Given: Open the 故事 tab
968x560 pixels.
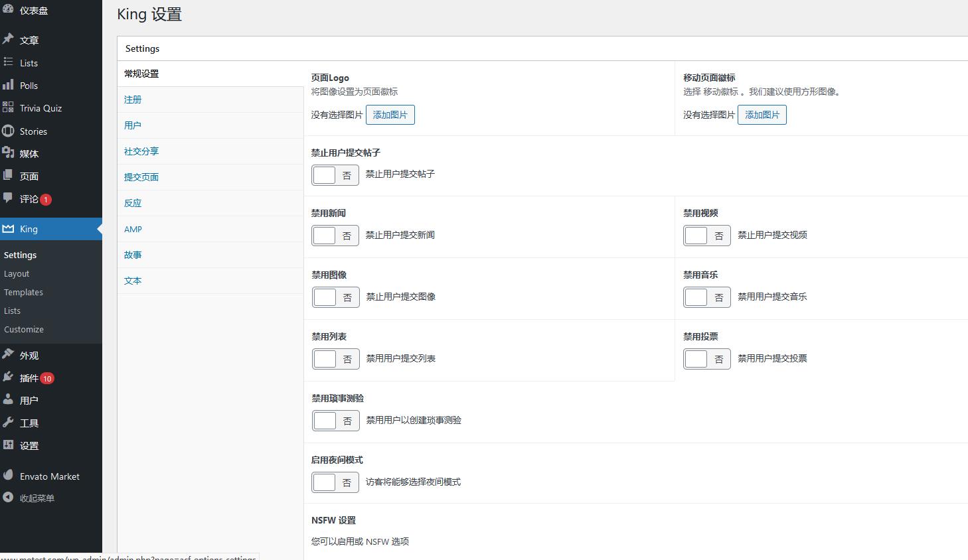Looking at the screenshot, I should (210, 255).
